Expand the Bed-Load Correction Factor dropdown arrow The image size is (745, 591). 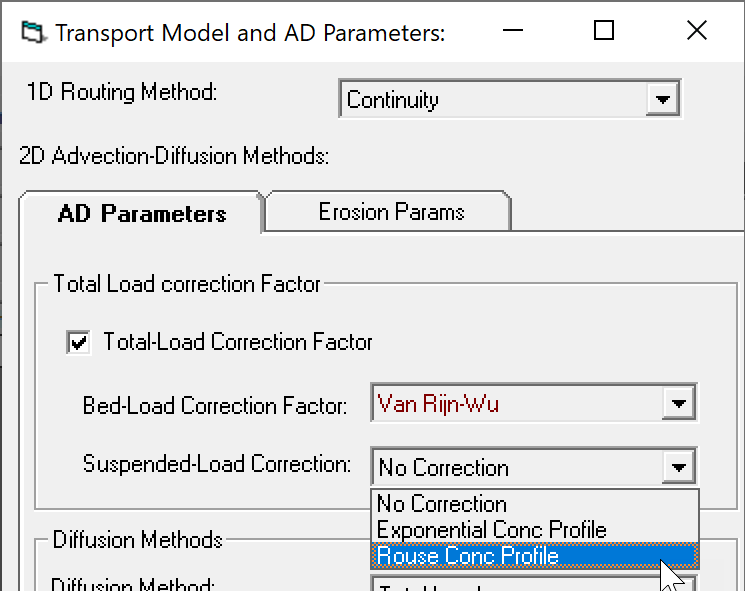pos(678,403)
